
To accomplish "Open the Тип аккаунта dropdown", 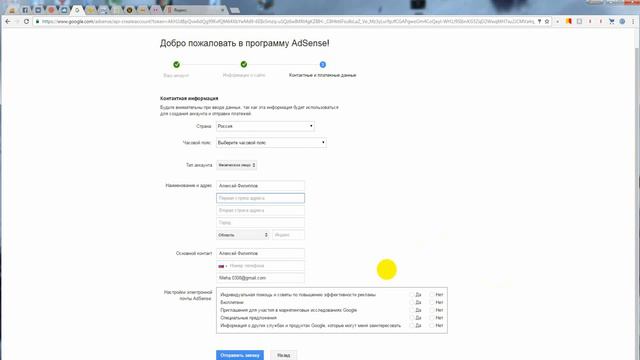I will tap(236, 165).
